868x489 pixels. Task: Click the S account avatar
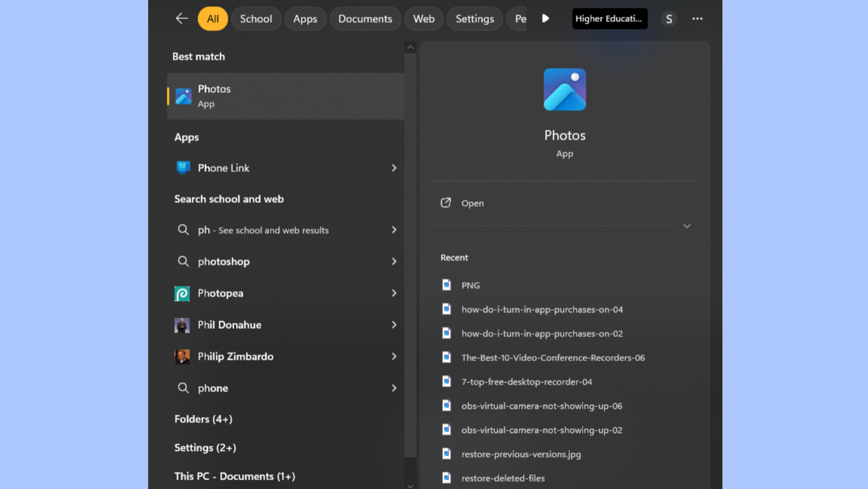669,19
